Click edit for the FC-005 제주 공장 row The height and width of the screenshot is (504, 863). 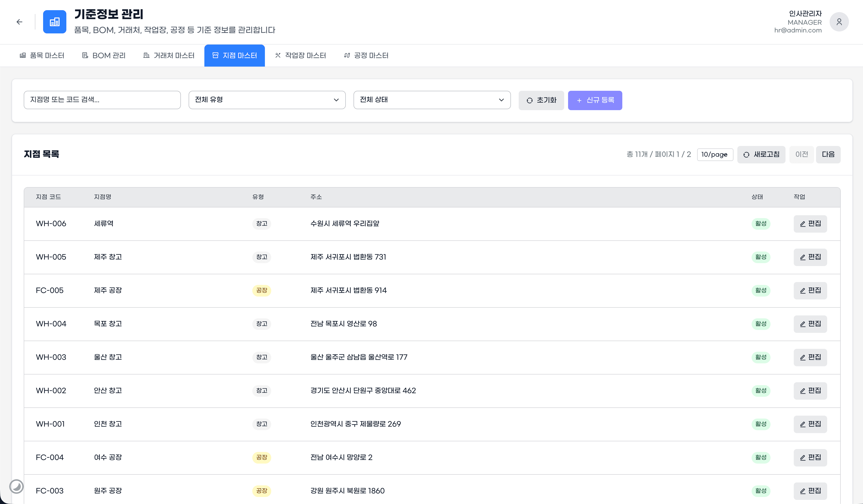pos(810,290)
